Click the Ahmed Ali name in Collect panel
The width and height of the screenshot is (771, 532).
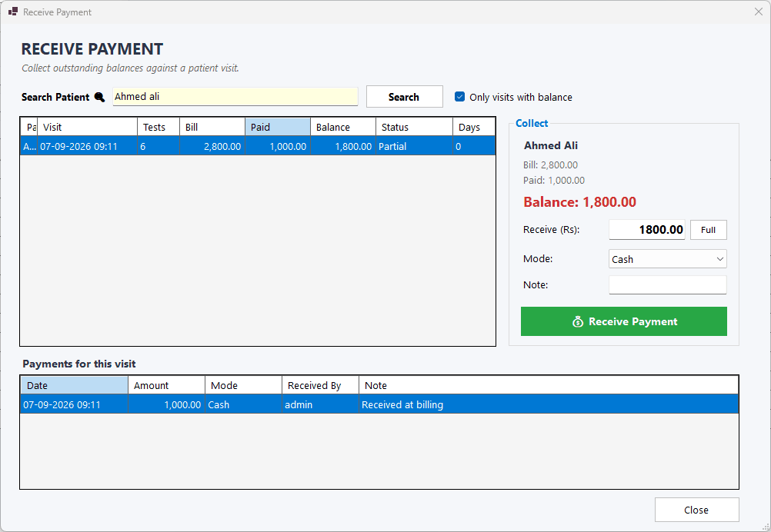tap(551, 145)
